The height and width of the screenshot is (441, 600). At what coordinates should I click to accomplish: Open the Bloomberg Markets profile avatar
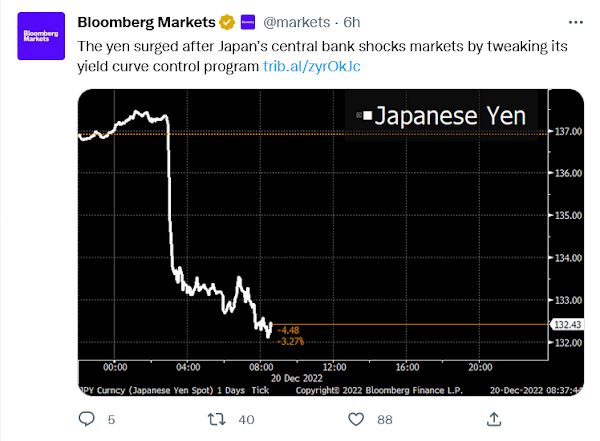[41, 36]
